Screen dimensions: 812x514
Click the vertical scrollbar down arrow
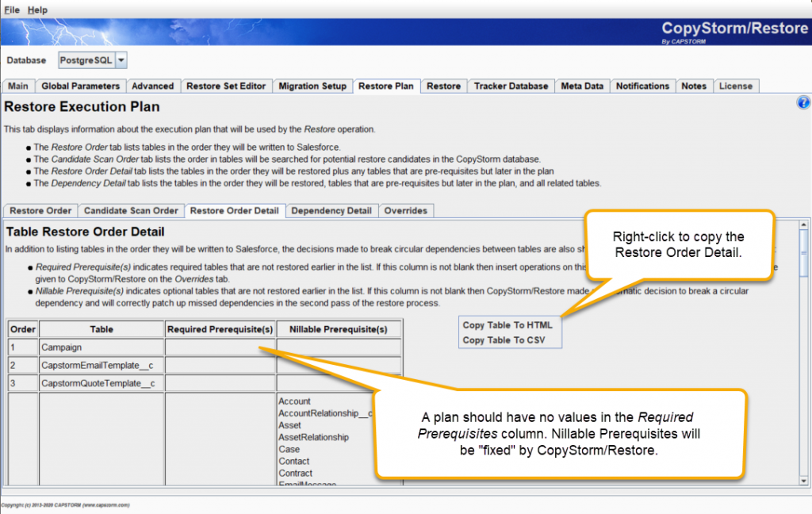pos(804,481)
